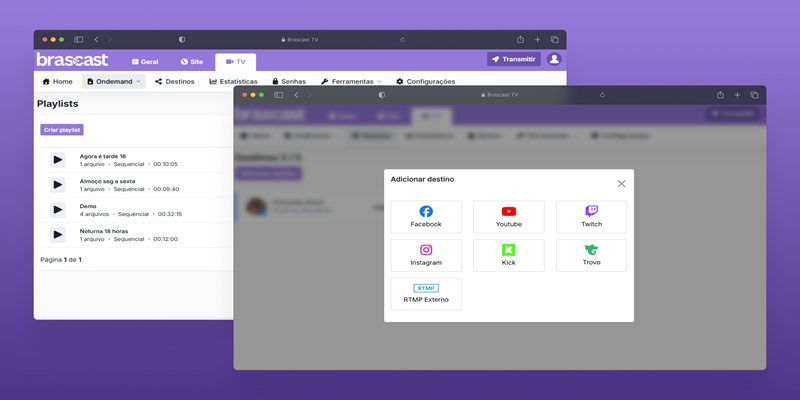The width and height of the screenshot is (800, 400).
Task: Pick Twitch in Adicionar destino dialog
Action: click(591, 217)
